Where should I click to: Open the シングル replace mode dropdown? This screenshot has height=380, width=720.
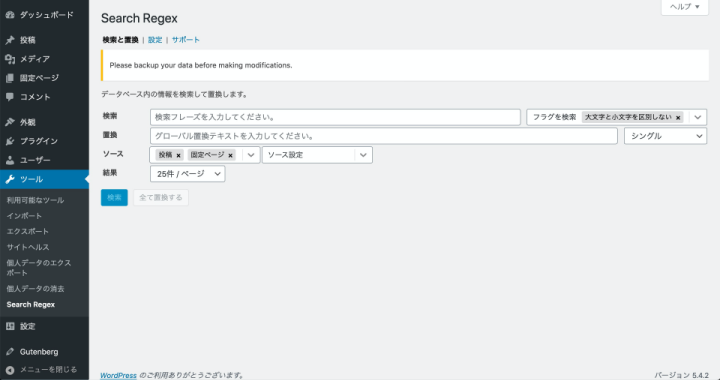(x=665, y=136)
